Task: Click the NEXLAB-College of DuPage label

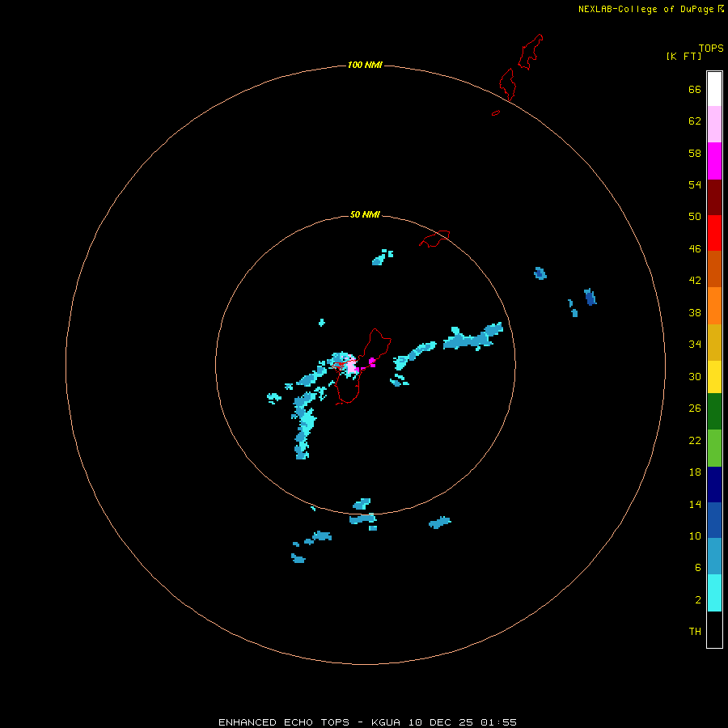Action: coord(645,9)
